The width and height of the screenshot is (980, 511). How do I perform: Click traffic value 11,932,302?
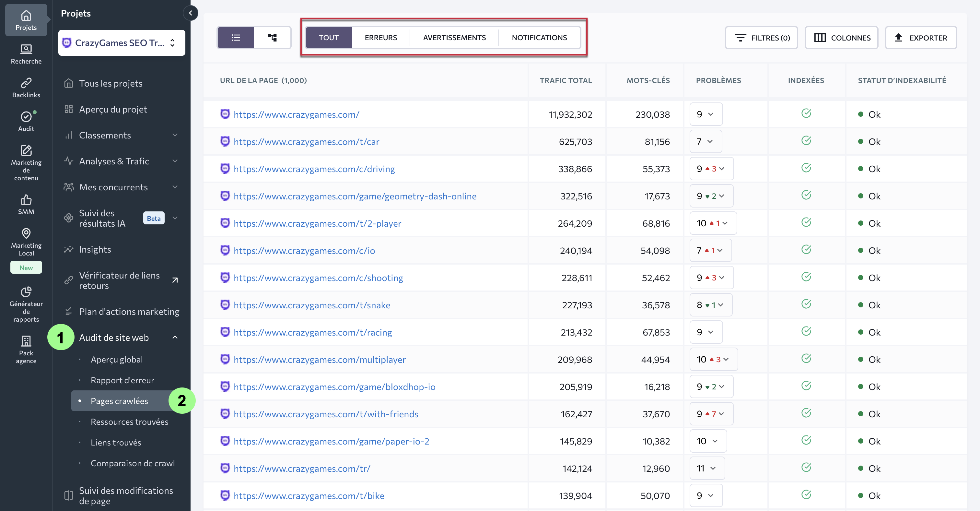click(570, 114)
